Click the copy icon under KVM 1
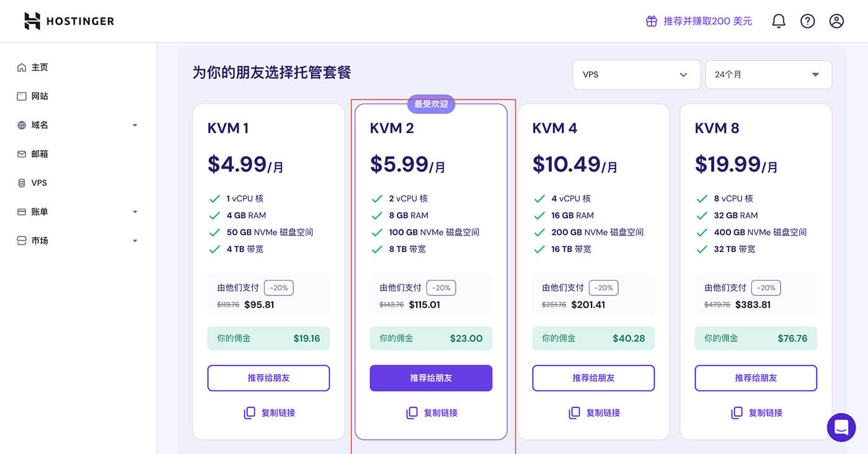The image size is (868, 454). (x=249, y=413)
